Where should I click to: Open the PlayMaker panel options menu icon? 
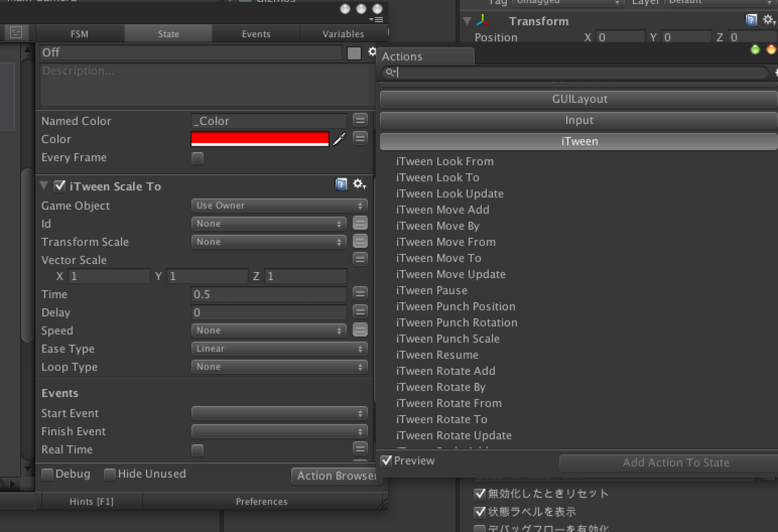[x=376, y=20]
